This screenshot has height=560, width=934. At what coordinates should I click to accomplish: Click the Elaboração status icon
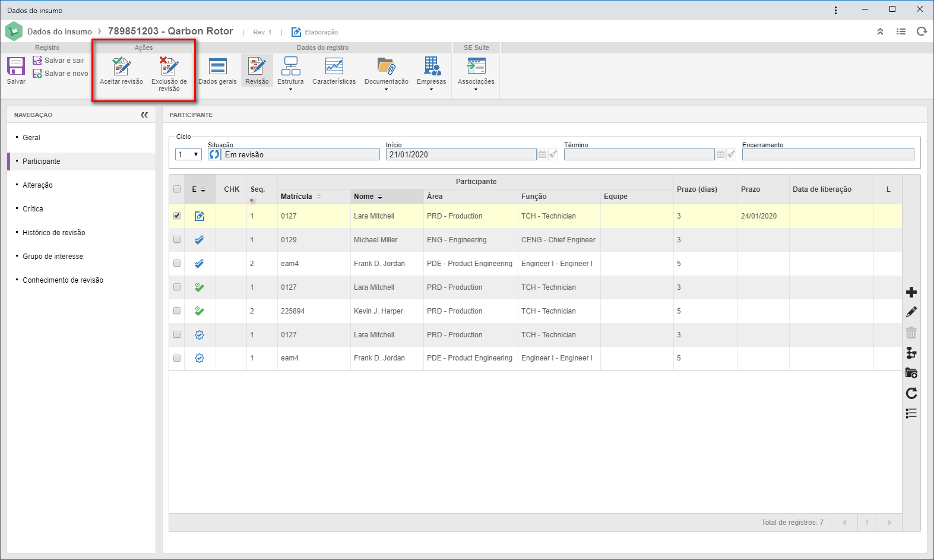[296, 32]
